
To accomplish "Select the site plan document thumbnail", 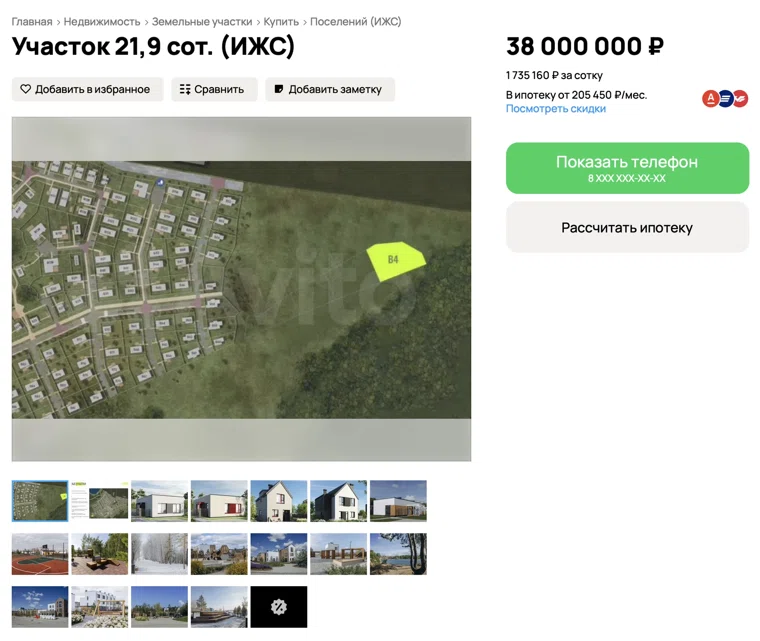I will (x=100, y=501).
